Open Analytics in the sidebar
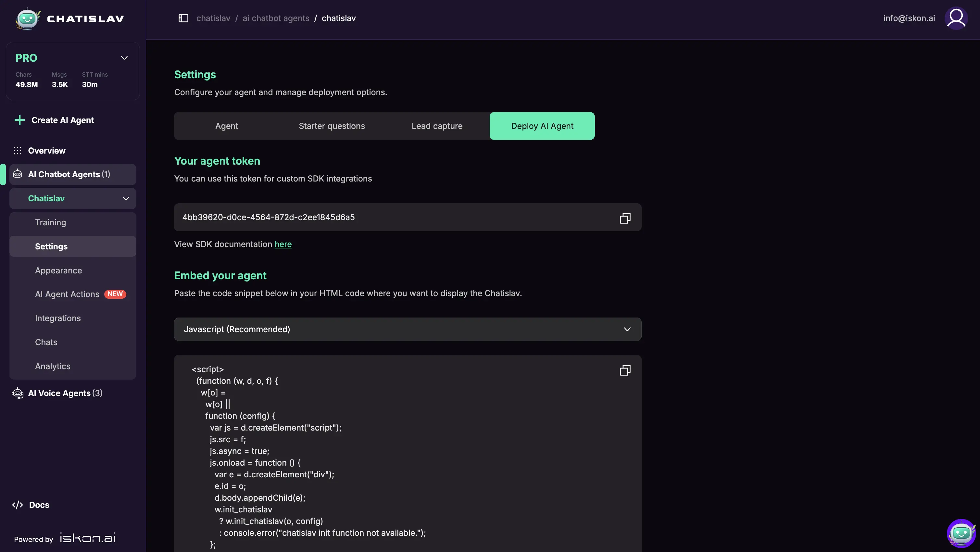980x552 pixels. coord(73,366)
